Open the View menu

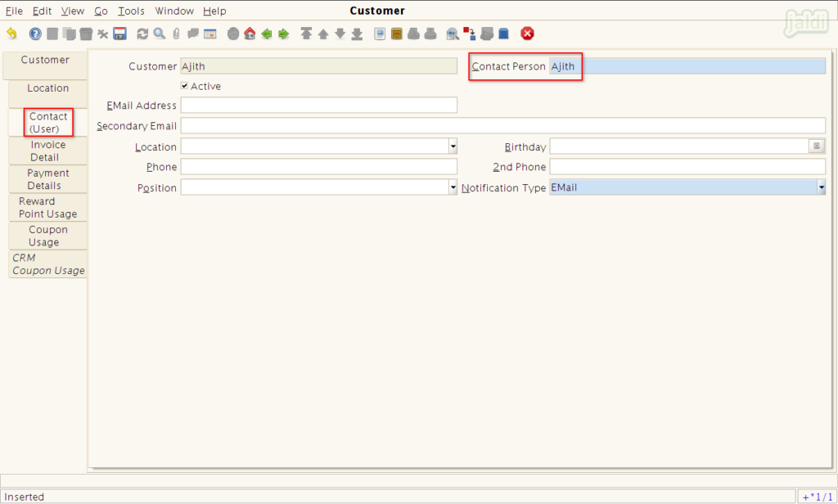[73, 11]
